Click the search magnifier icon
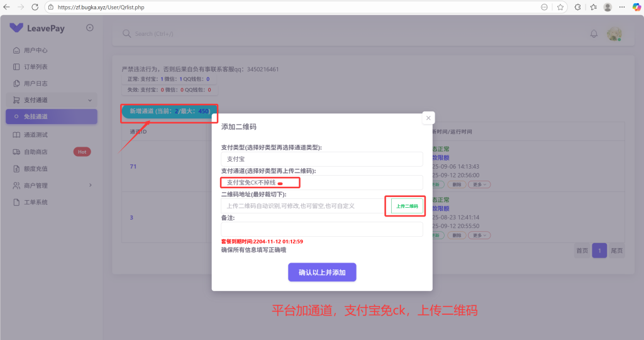Image resolution: width=644 pixels, height=340 pixels. [x=126, y=34]
